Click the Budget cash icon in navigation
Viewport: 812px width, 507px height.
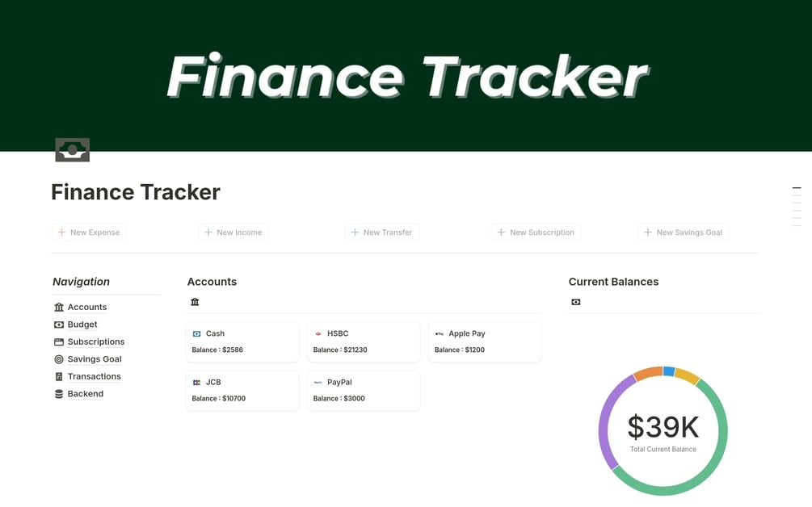coord(59,325)
